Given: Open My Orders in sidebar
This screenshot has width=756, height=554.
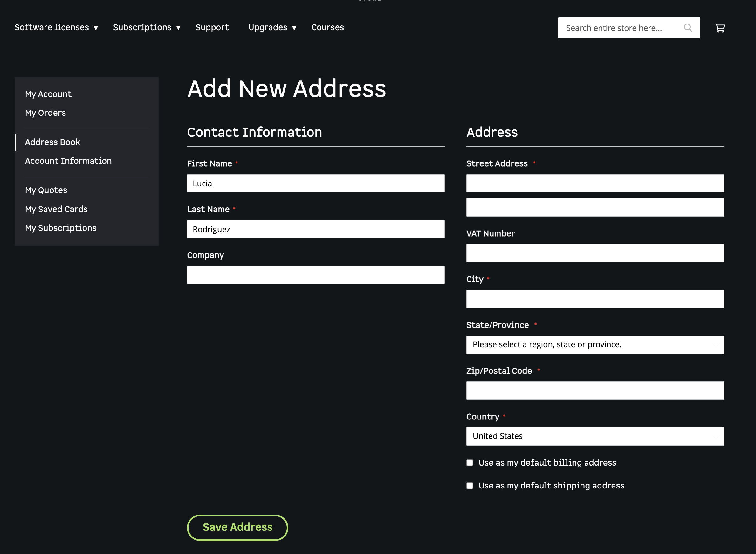Looking at the screenshot, I should [x=45, y=113].
